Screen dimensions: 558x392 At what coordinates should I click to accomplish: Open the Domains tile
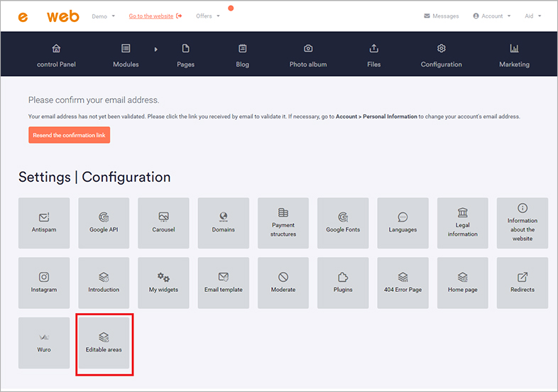[x=223, y=223]
